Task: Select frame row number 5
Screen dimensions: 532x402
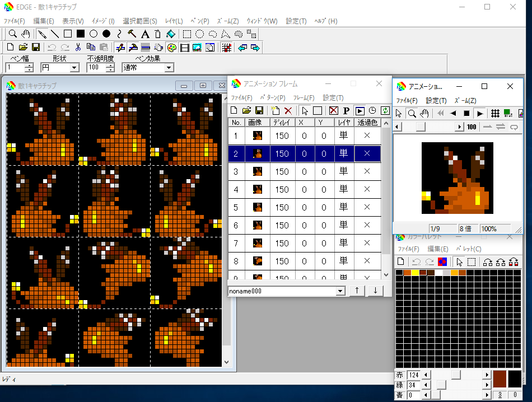Action: click(x=304, y=207)
